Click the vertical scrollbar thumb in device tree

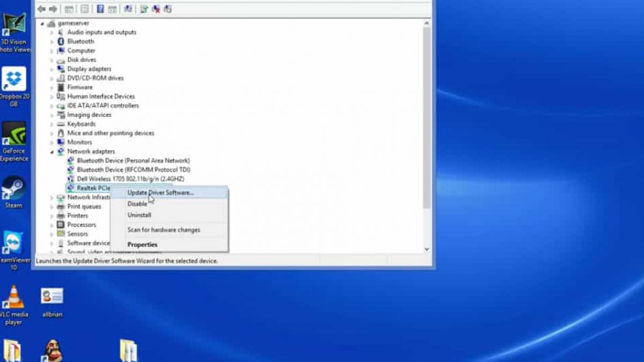click(x=427, y=118)
